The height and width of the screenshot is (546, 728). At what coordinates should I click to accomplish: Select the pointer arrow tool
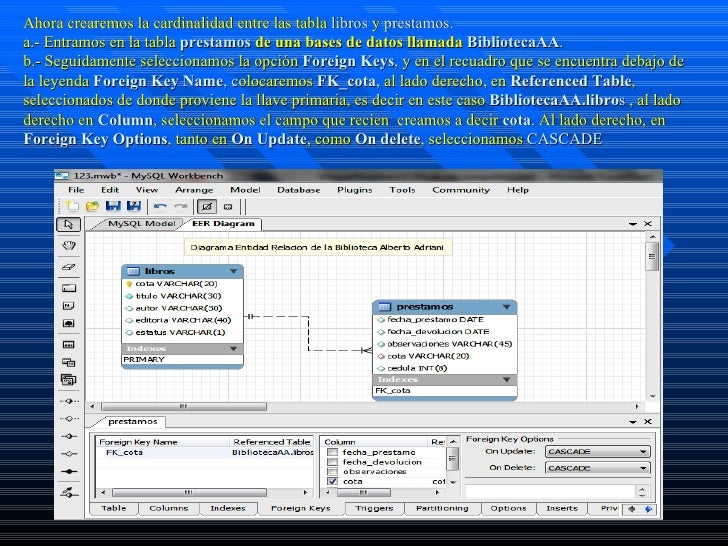click(x=69, y=224)
